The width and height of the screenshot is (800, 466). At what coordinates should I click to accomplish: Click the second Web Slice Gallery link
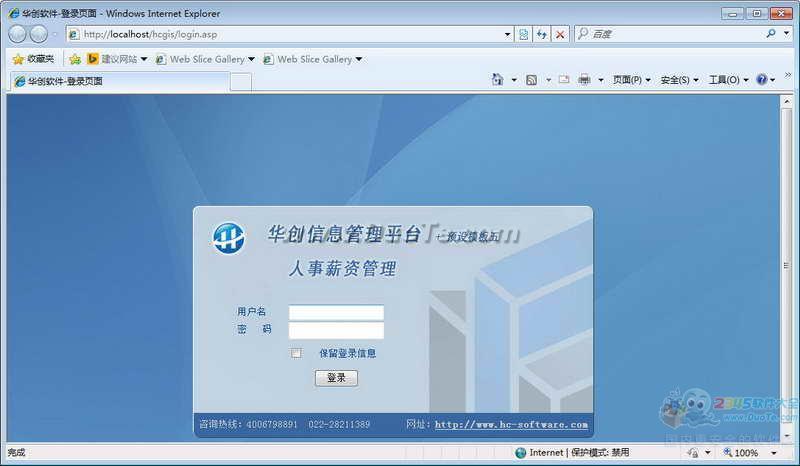[x=313, y=59]
